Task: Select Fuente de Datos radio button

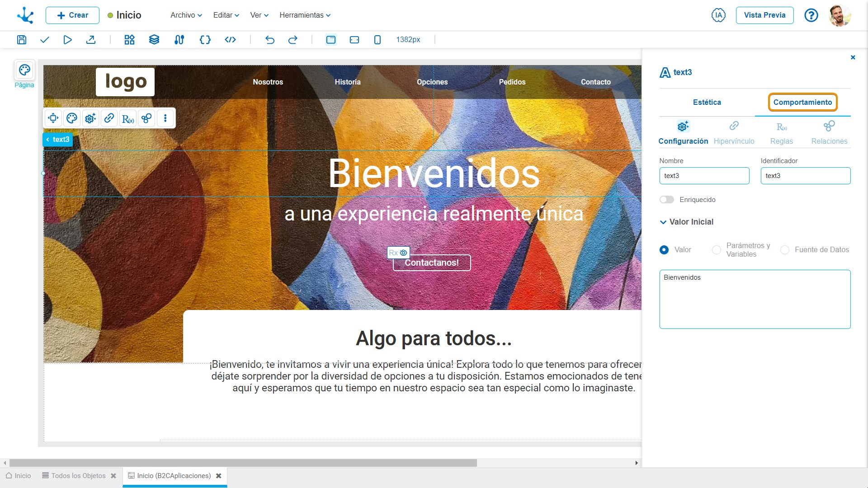Action: click(x=784, y=250)
